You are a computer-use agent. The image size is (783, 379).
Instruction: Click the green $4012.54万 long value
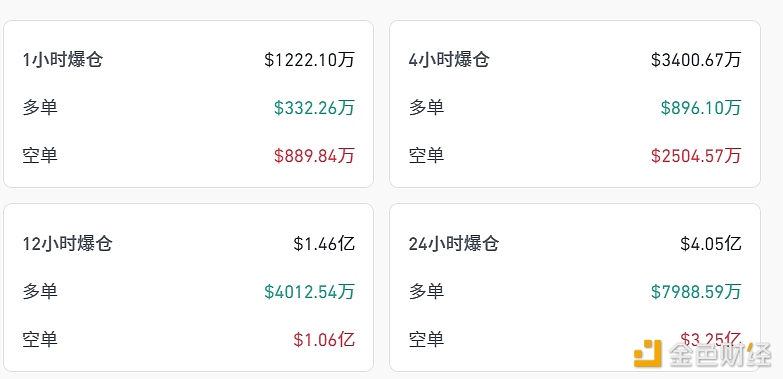309,292
